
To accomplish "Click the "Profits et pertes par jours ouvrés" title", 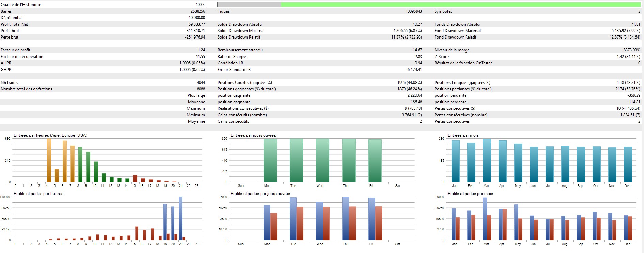I will pos(260,194).
